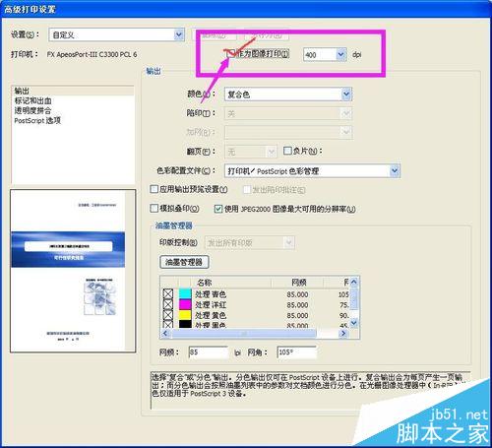Uncheck 使用 JPEG2000 图像最大可用的分辨率 checkbox

coord(218,209)
